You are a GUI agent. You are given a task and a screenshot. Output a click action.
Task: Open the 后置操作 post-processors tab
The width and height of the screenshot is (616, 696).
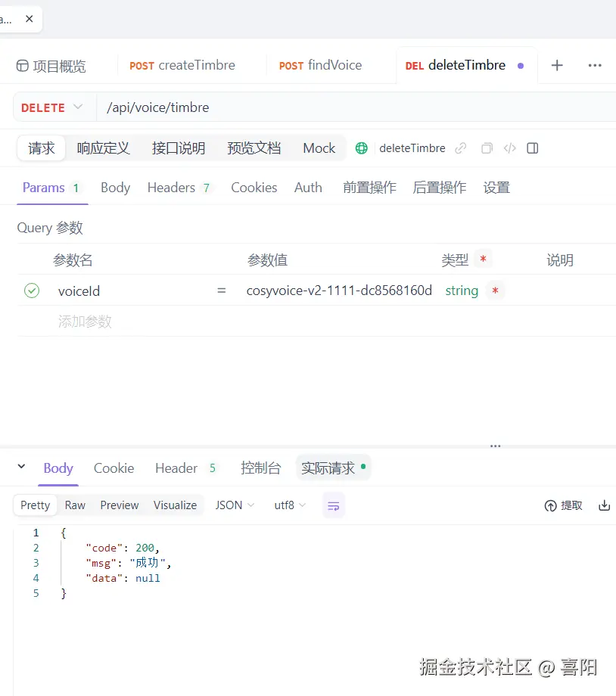click(x=439, y=188)
